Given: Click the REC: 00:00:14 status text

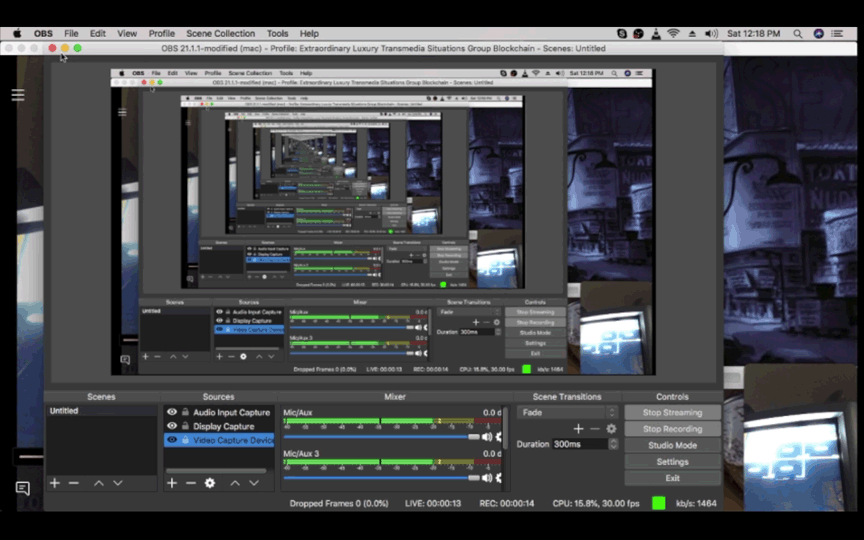Looking at the screenshot, I should (x=506, y=504).
